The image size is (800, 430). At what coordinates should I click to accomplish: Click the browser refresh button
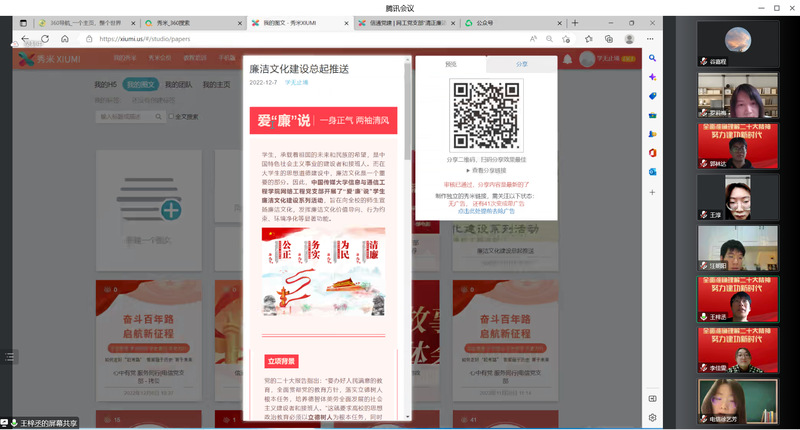[44, 39]
